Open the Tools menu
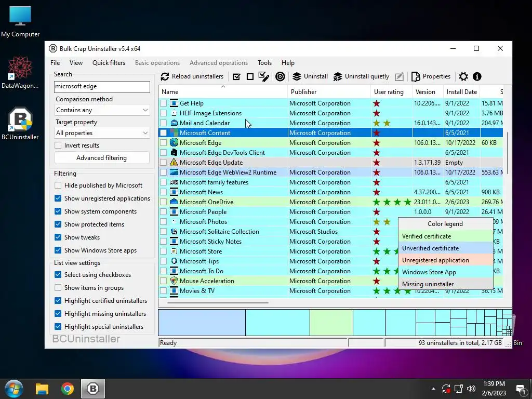The height and width of the screenshot is (399, 532). point(264,63)
